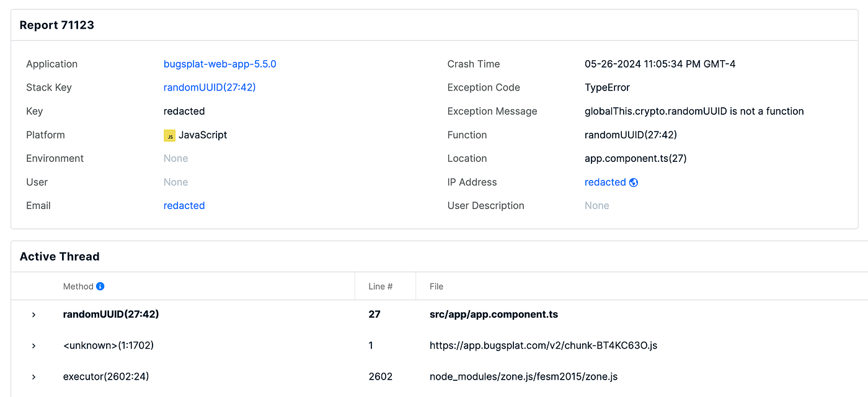The height and width of the screenshot is (397, 868).
Task: Select the src/app/app.component.ts file entry
Action: (494, 314)
